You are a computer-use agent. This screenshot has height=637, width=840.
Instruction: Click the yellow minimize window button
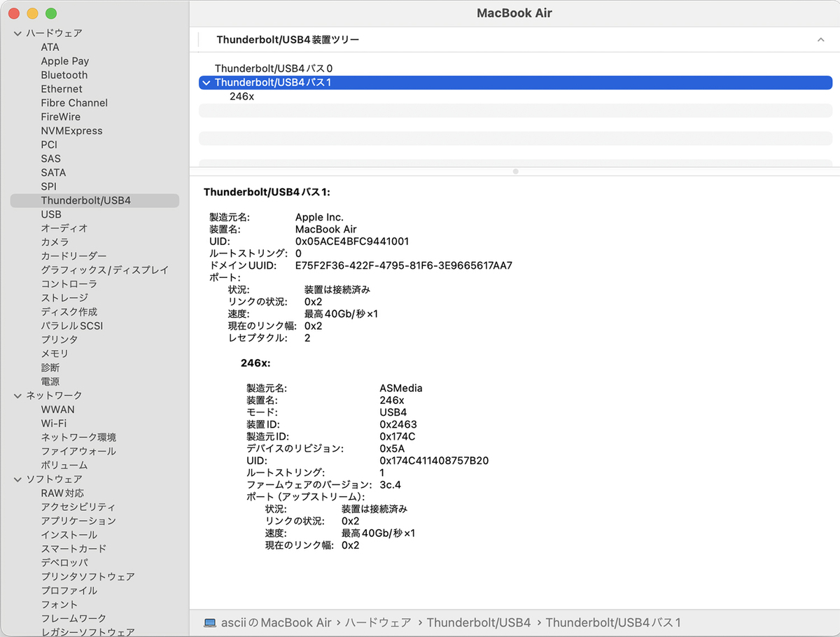point(32,13)
